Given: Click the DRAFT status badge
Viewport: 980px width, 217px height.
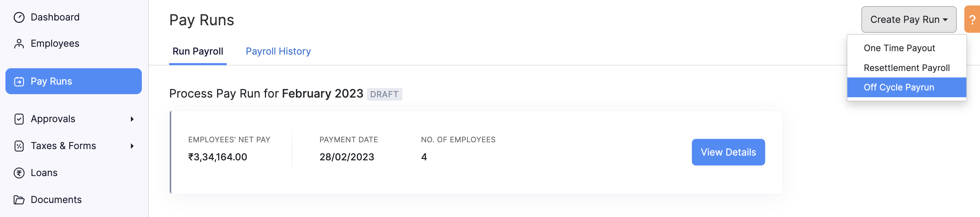Looking at the screenshot, I should 384,94.
